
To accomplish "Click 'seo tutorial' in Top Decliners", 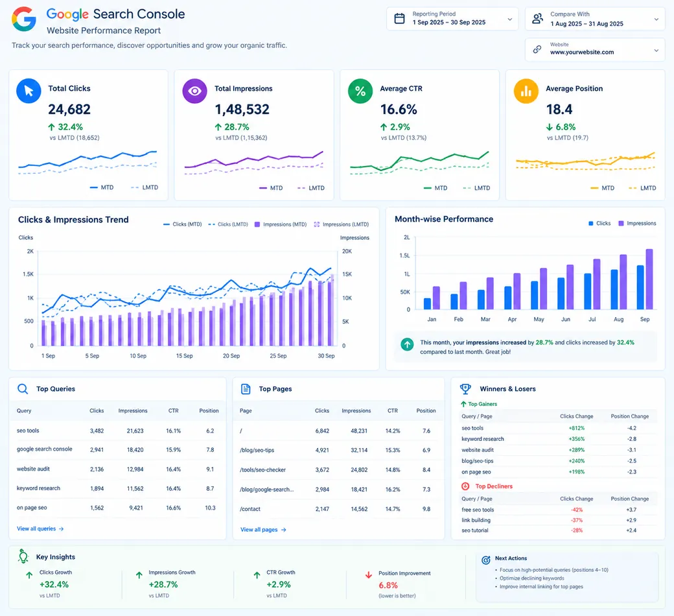I will coord(475,530).
